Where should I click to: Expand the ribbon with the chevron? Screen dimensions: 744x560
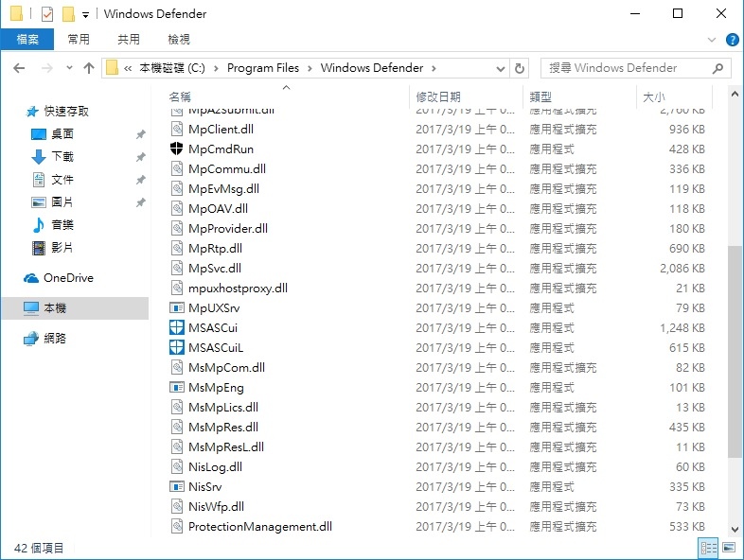tap(711, 40)
